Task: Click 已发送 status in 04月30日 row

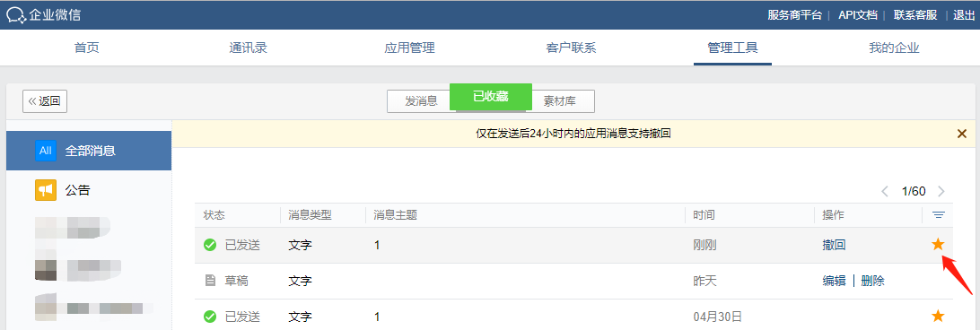Action: click(242, 317)
